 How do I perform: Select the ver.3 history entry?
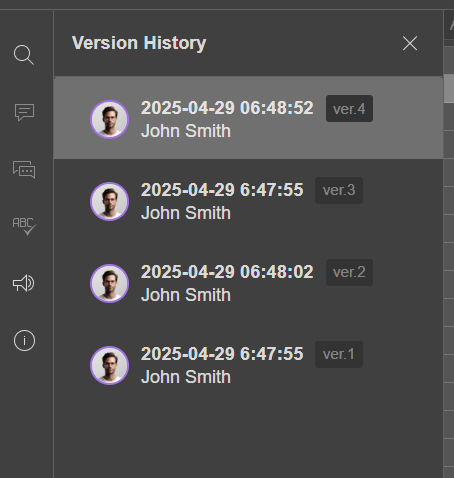point(249,200)
